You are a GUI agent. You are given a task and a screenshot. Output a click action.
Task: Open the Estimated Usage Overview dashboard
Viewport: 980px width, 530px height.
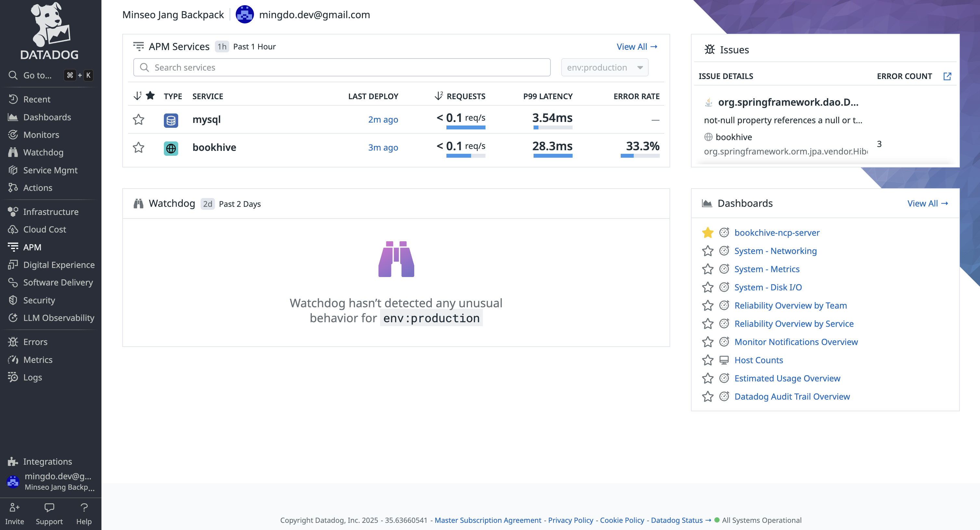tap(787, 378)
